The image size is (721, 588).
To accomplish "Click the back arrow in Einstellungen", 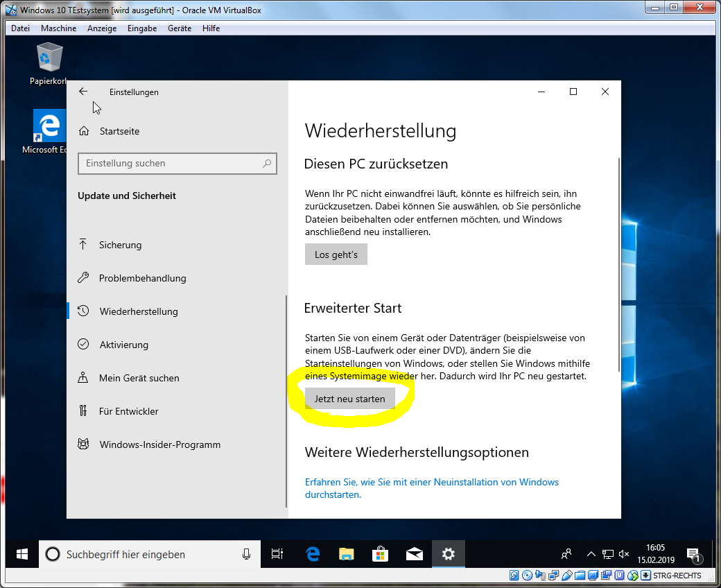I will point(83,92).
